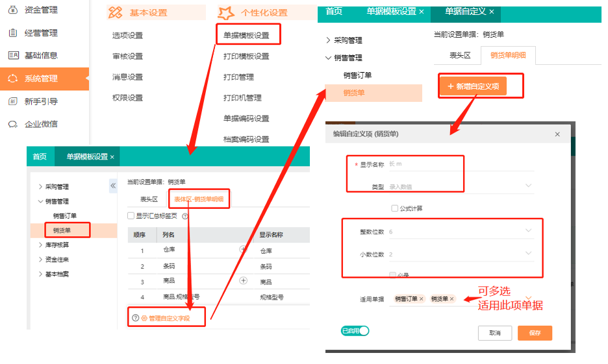Remove the 销售订单 tag from 适用单据
This screenshot has width=608, height=364.
tap(421, 298)
